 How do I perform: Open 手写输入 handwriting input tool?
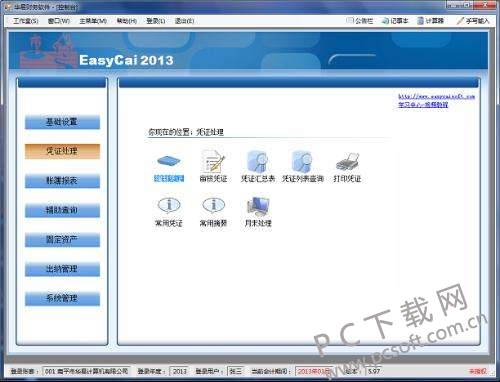(x=473, y=21)
